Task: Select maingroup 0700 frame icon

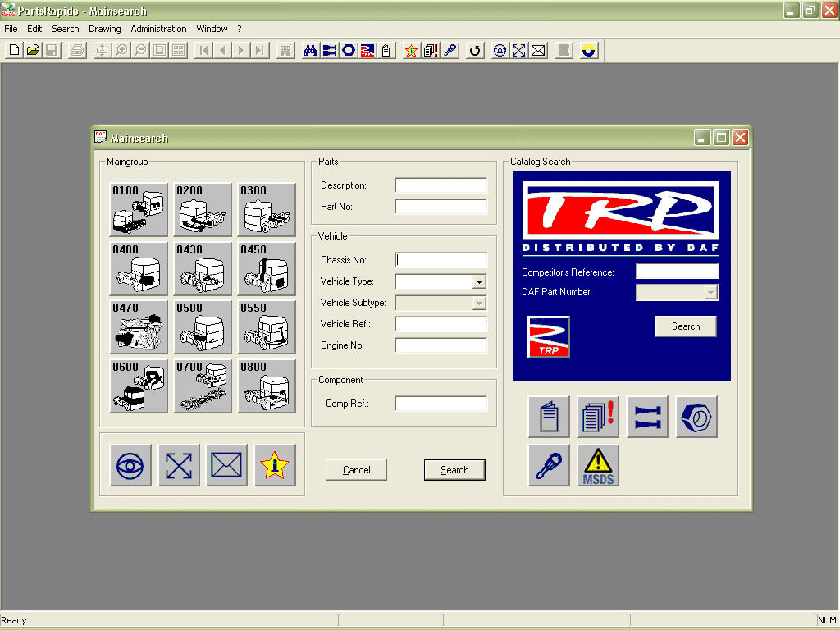Action: pyautogui.click(x=203, y=386)
